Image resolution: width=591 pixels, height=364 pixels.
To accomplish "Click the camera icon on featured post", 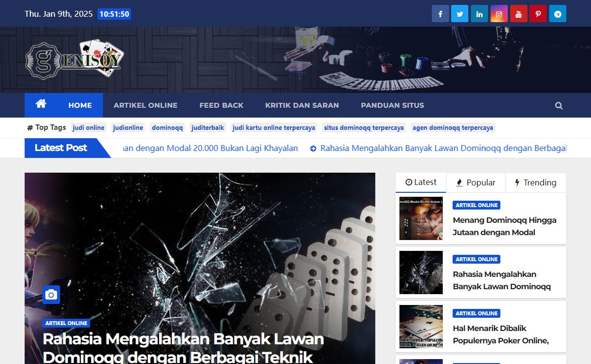I will [x=51, y=295].
